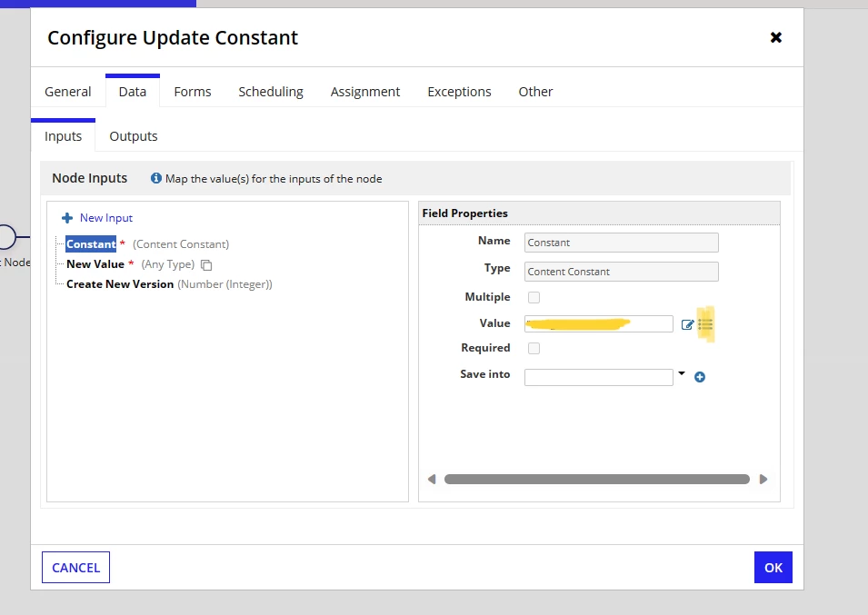Click the info icon beside Node Inputs
868x615 pixels.
point(156,178)
